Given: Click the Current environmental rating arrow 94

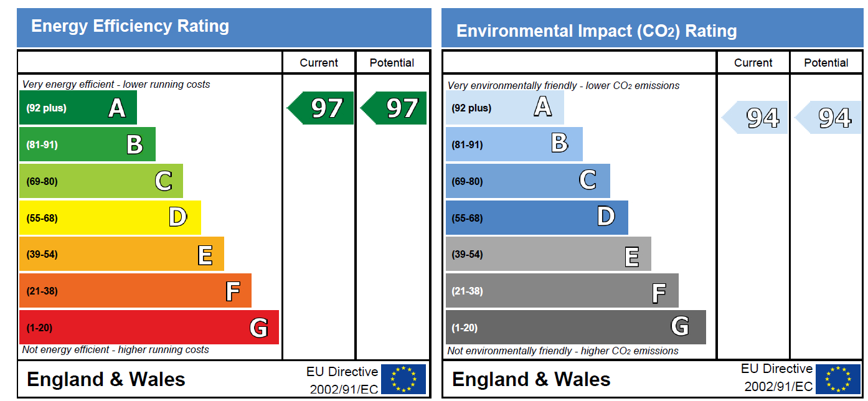Looking at the screenshot, I should (x=755, y=118).
